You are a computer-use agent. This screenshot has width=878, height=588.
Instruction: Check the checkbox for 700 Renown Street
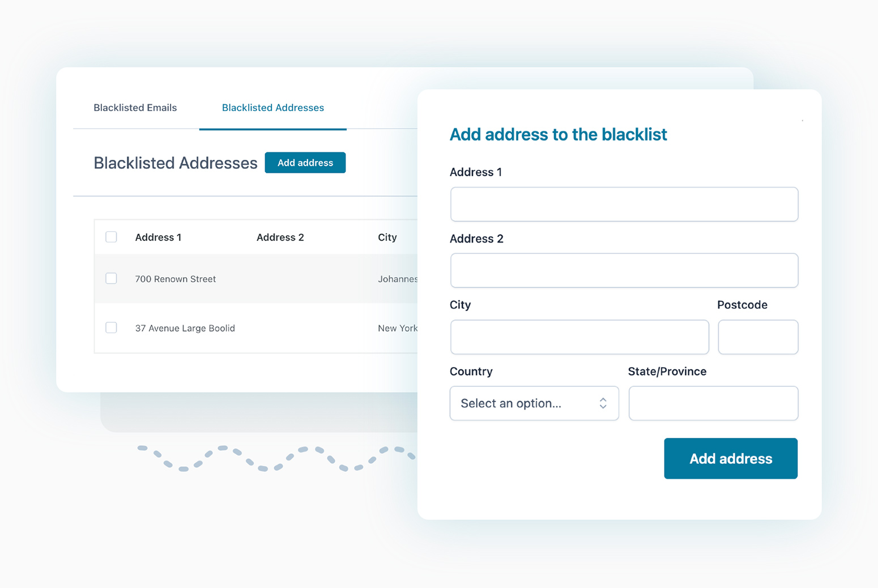coord(111,278)
